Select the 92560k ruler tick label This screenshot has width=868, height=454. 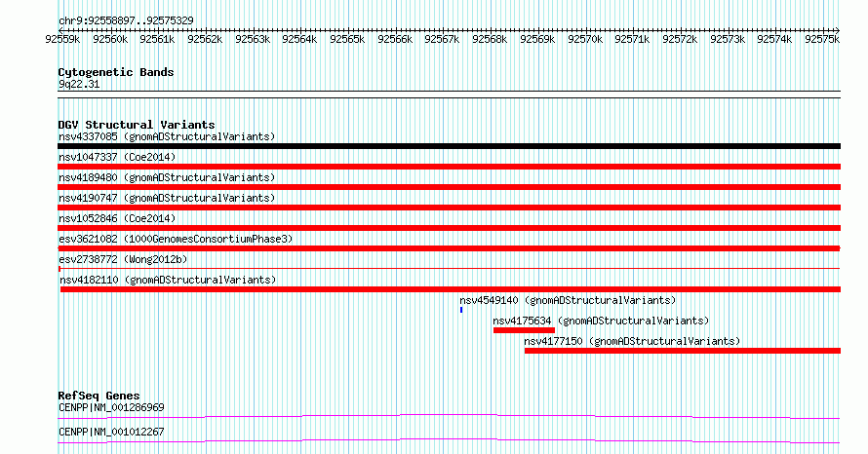pos(110,39)
